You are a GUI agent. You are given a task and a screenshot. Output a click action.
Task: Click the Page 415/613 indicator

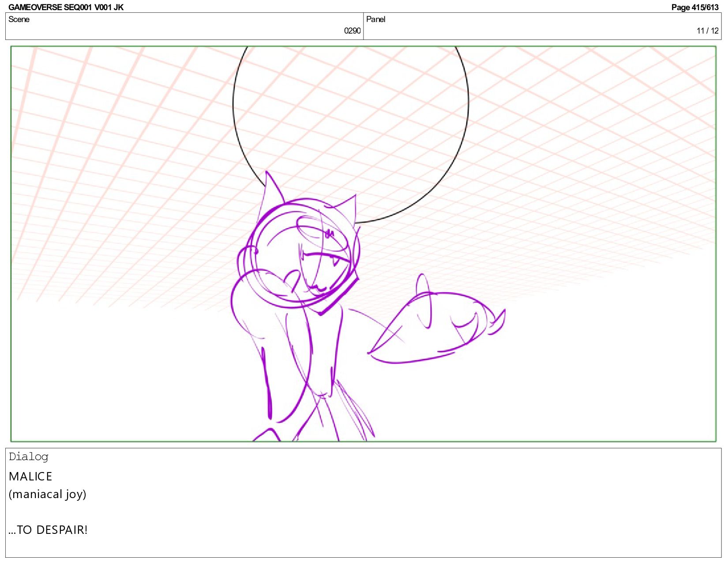coord(695,7)
